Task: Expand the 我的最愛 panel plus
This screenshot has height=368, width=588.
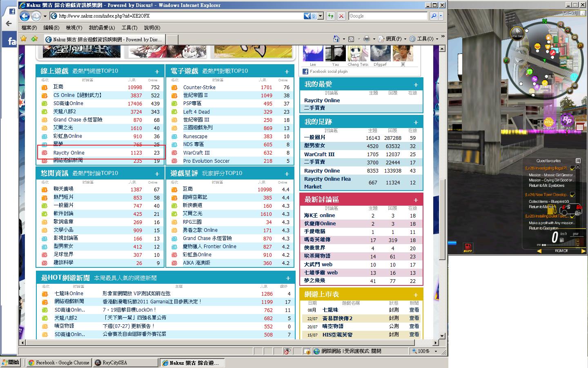Action: point(416,85)
